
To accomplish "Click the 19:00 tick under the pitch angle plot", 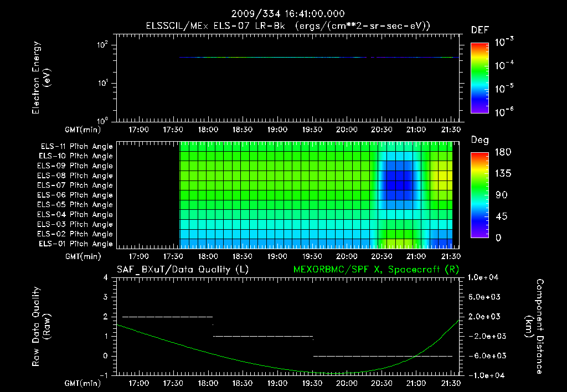I will point(277,256).
